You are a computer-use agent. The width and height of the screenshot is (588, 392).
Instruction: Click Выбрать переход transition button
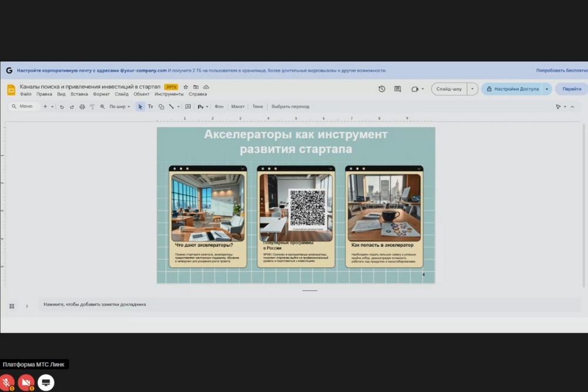pos(290,107)
